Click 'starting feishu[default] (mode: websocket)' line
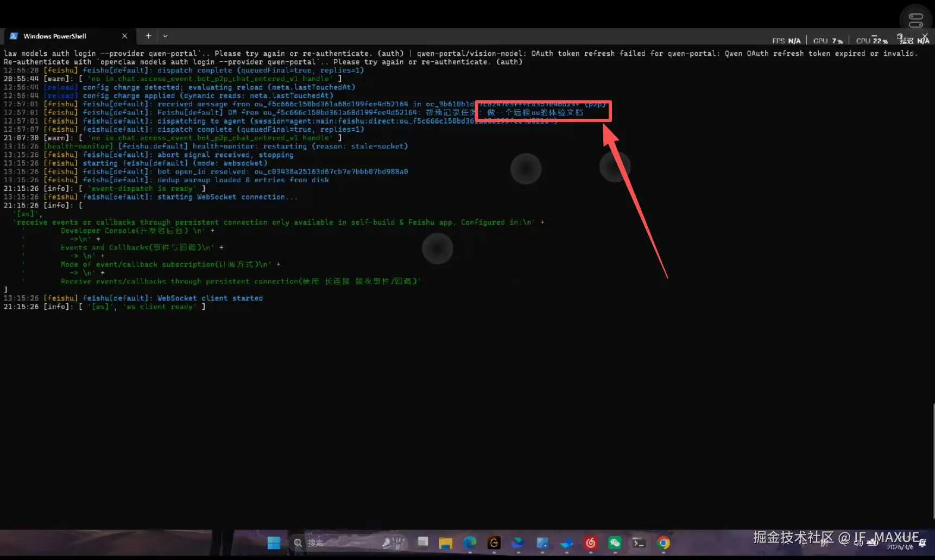 pyautogui.click(x=135, y=163)
